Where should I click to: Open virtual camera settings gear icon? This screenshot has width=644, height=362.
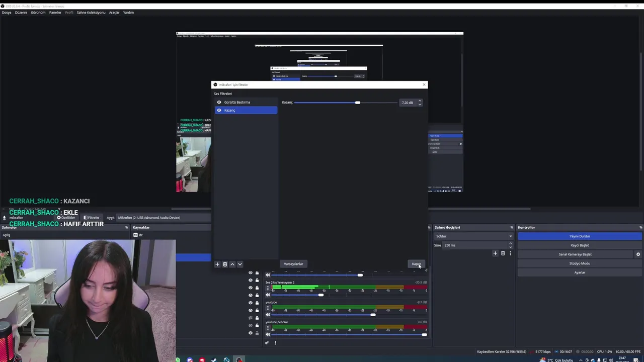click(638, 254)
